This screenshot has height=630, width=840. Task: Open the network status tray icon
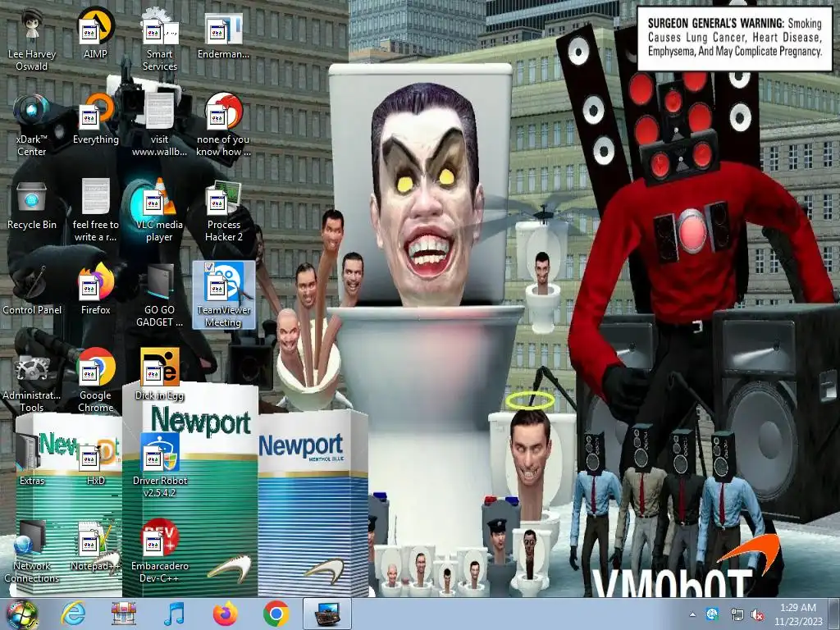coord(737,614)
